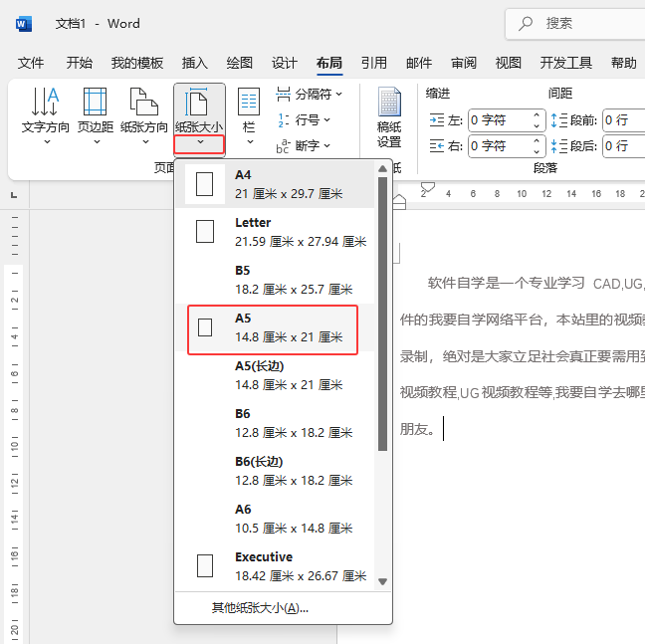Switch to the Review (审阅) tab

(464, 63)
